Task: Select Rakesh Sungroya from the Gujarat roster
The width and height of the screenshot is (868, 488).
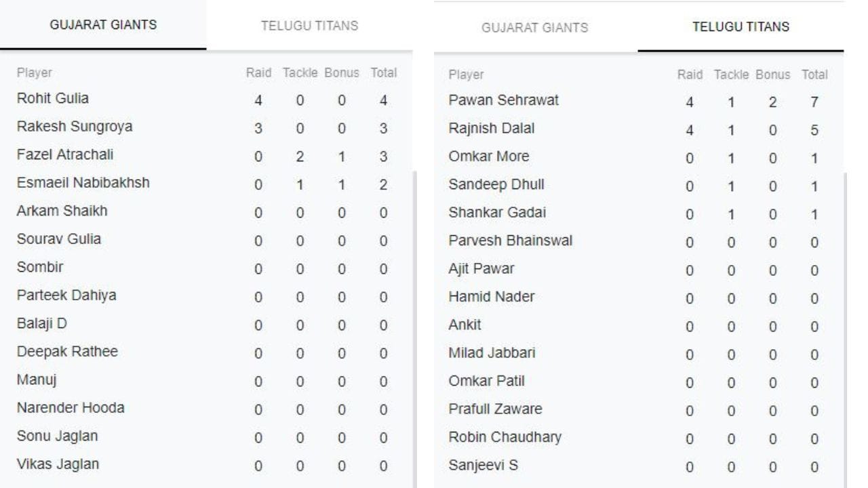Action: tap(74, 127)
